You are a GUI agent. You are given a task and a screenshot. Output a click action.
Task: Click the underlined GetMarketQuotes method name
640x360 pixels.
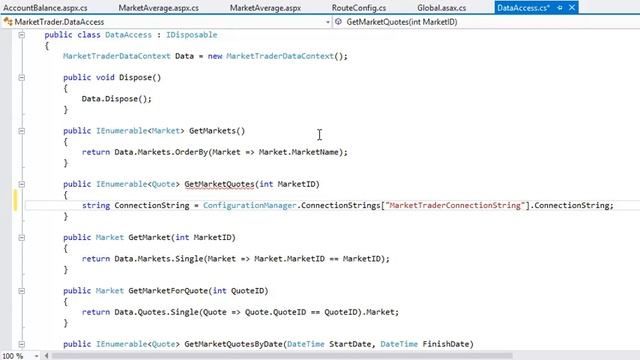click(x=219, y=184)
